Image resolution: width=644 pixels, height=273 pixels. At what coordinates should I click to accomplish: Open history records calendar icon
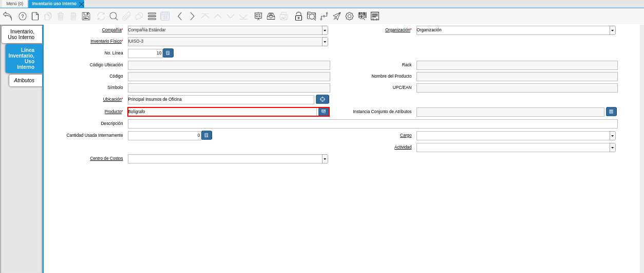(x=165, y=16)
